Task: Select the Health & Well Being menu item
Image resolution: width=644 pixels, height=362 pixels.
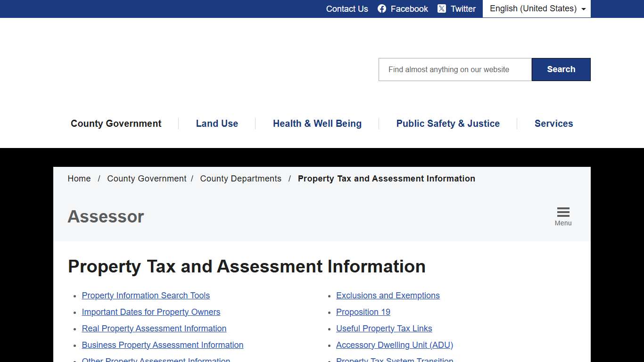Action: (317, 123)
